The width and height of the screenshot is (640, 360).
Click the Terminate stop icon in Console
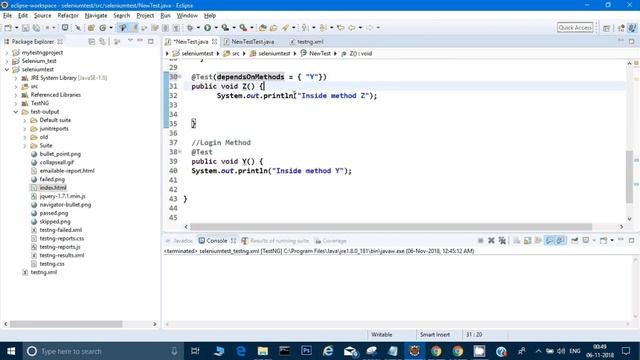click(x=480, y=240)
